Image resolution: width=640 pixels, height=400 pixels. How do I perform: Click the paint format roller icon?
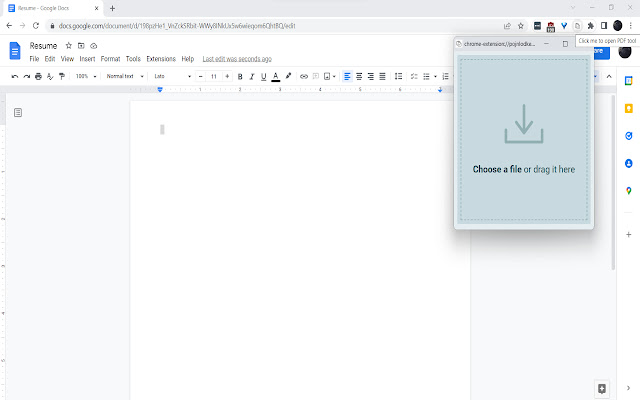tap(62, 76)
